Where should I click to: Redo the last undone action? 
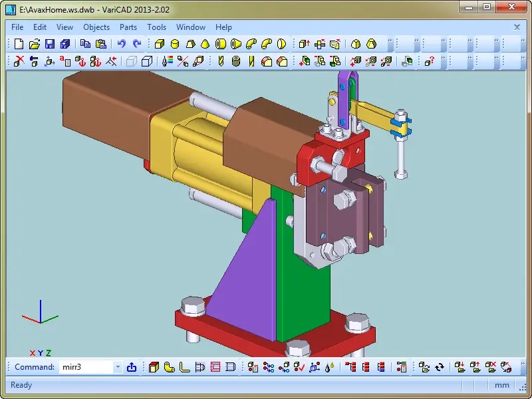(137, 44)
